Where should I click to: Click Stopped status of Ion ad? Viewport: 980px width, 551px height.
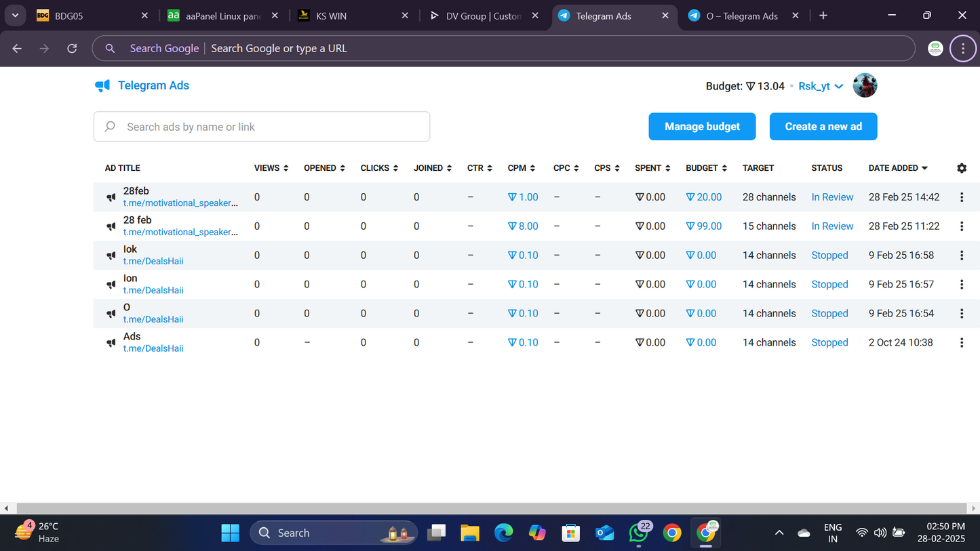coord(829,285)
